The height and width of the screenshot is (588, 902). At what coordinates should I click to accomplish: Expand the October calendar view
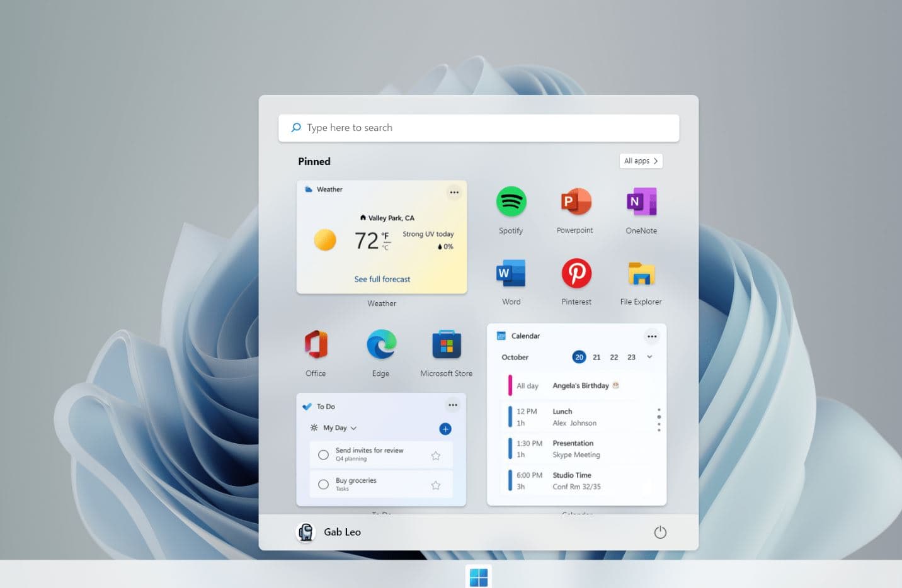649,357
